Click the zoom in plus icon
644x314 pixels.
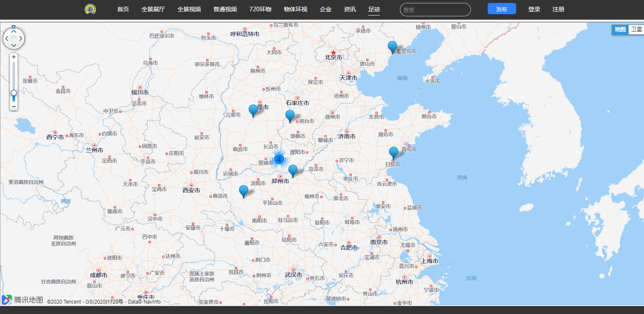(x=13, y=56)
